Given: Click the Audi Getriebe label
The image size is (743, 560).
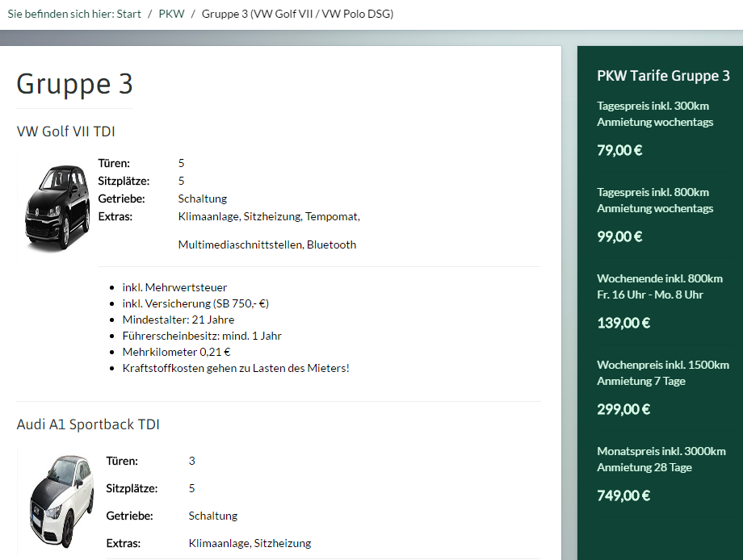Looking at the screenshot, I should (x=129, y=516).
